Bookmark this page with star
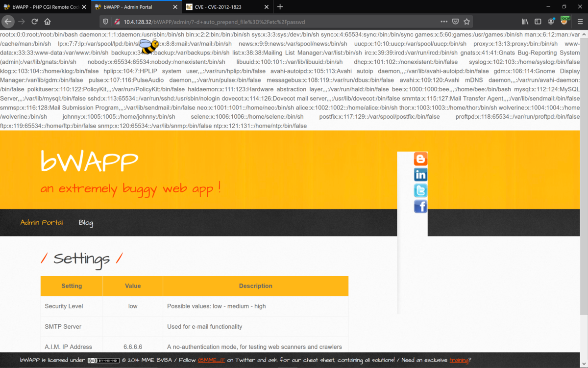This screenshot has width=588, height=368. point(467,22)
